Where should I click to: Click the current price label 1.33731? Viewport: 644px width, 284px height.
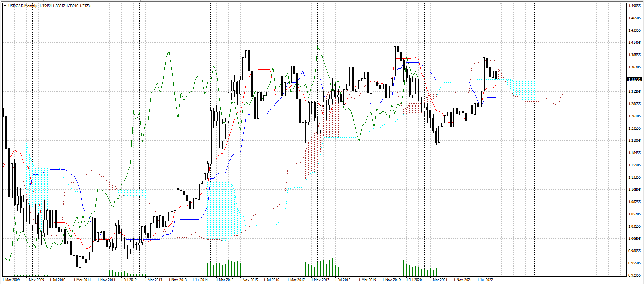(634, 79)
